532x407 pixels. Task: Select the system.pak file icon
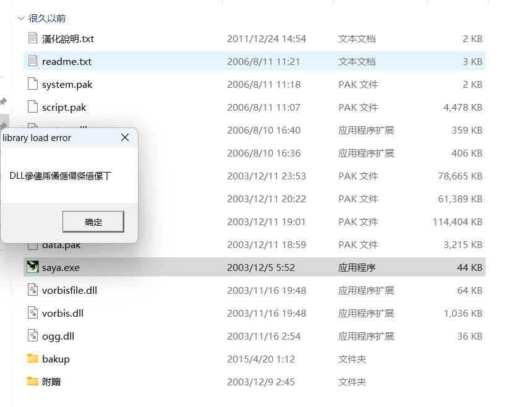point(33,84)
